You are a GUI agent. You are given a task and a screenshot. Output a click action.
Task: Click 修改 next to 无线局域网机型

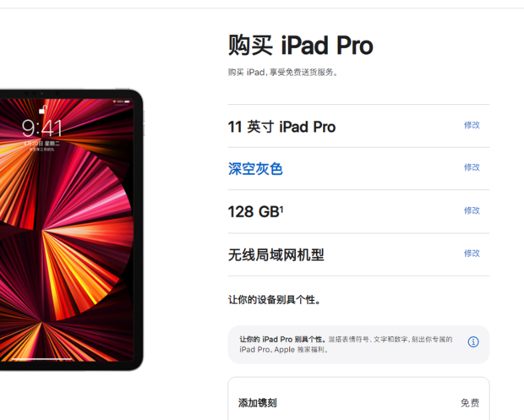[x=472, y=254]
